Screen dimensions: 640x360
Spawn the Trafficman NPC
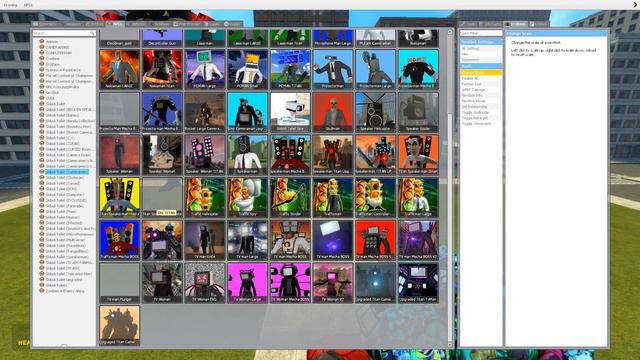point(333,197)
